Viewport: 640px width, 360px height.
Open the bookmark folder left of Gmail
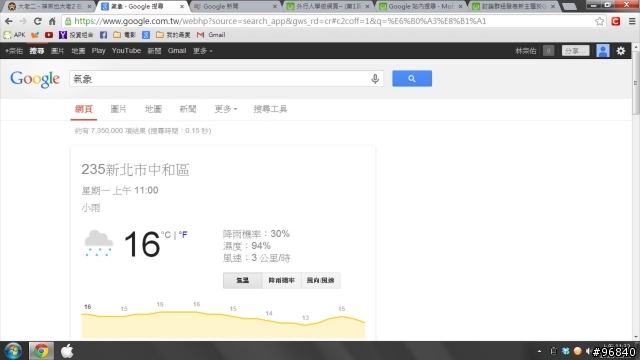pos(173,35)
